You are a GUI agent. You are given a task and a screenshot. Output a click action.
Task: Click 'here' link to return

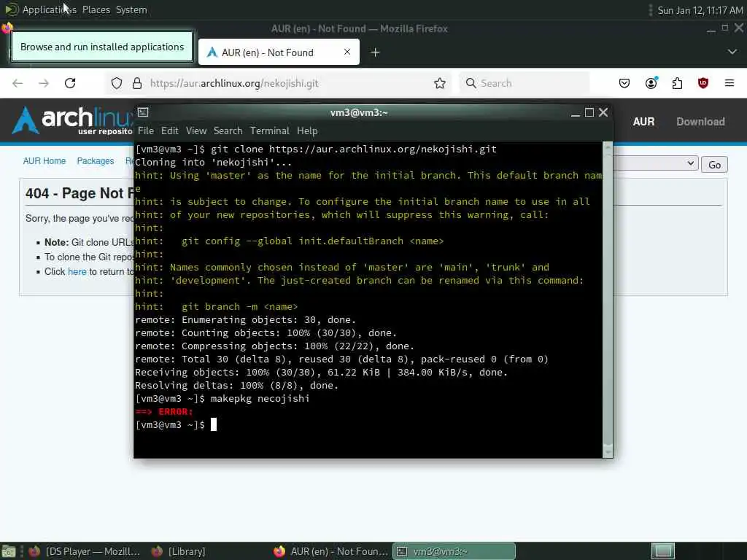[77, 271]
